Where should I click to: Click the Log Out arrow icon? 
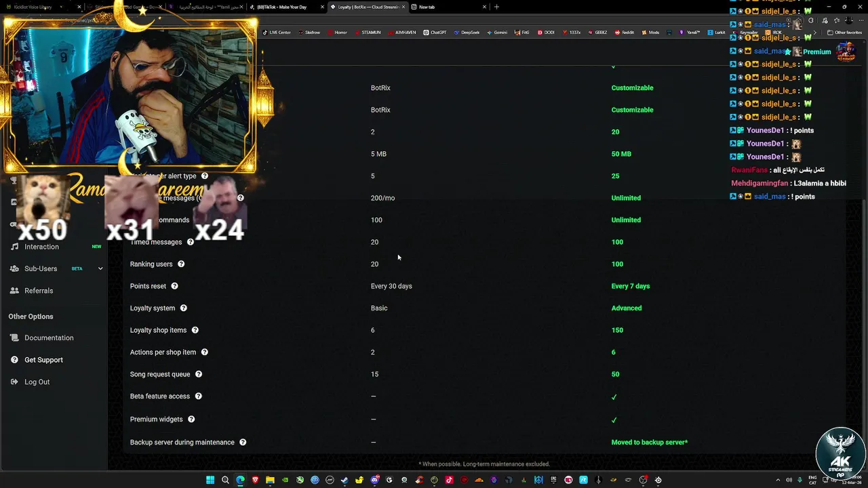tap(14, 382)
